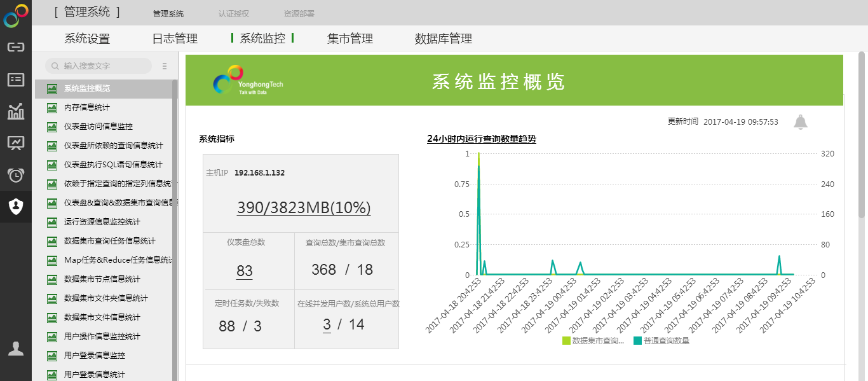The width and height of the screenshot is (868, 381).
Task: Open the 数据库管理 menu
Action: 443,39
